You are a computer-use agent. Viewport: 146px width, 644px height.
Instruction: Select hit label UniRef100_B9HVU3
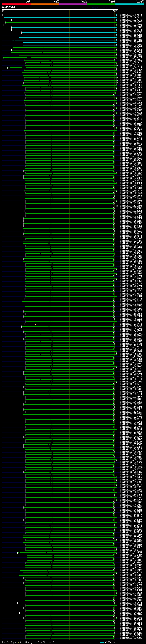[131, 37]
